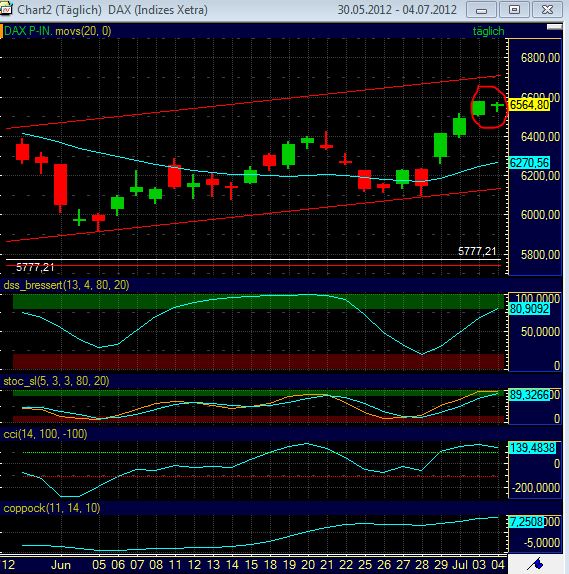Click the green 'täglich' interval label
Viewport: 569px width, 574px height.
488,31
